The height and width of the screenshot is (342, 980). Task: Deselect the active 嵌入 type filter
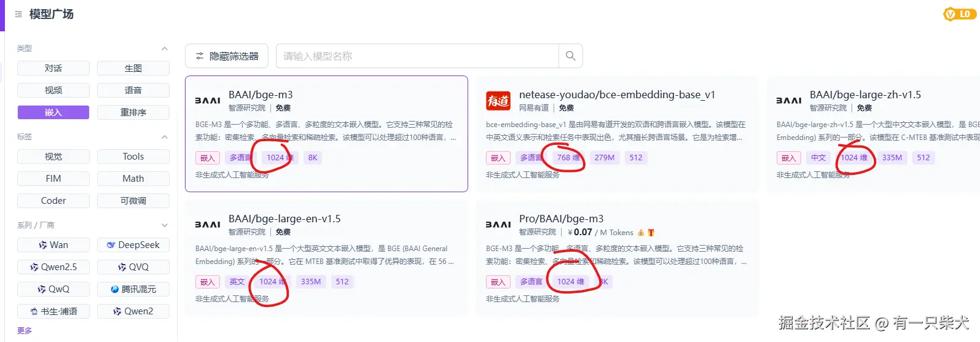coord(53,112)
